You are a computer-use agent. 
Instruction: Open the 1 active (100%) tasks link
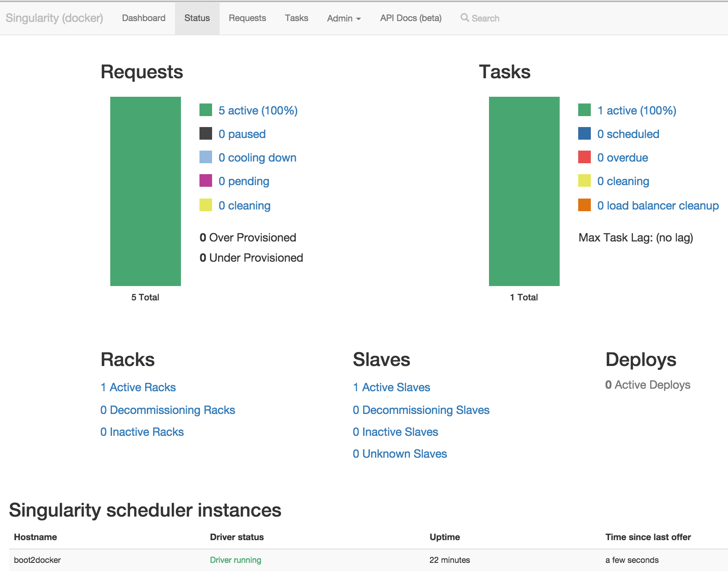tap(637, 111)
